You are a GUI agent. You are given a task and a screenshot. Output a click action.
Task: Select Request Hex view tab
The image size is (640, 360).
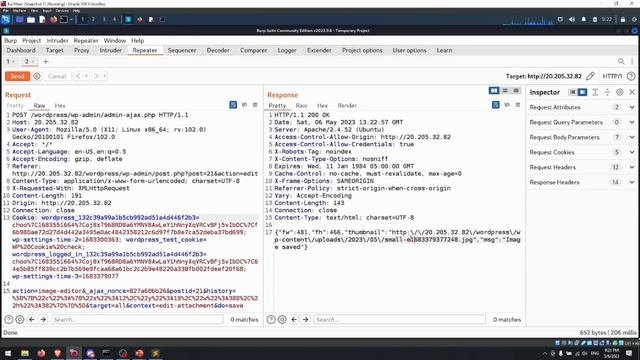60,106
